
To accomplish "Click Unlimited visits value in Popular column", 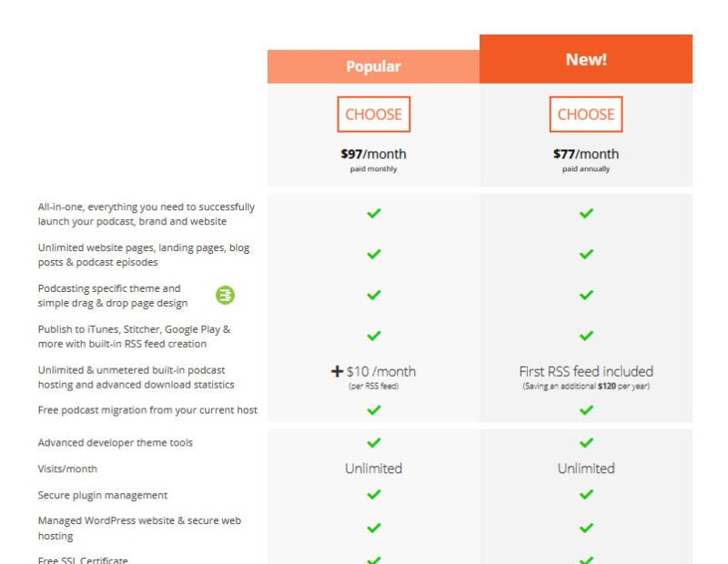I will pyautogui.click(x=374, y=468).
